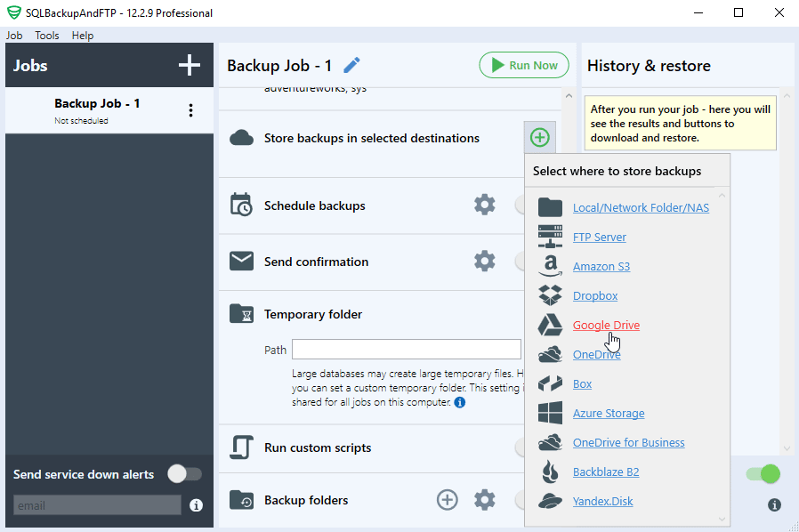
Task: Click the OneDrive cloud icon
Action: coord(550,354)
